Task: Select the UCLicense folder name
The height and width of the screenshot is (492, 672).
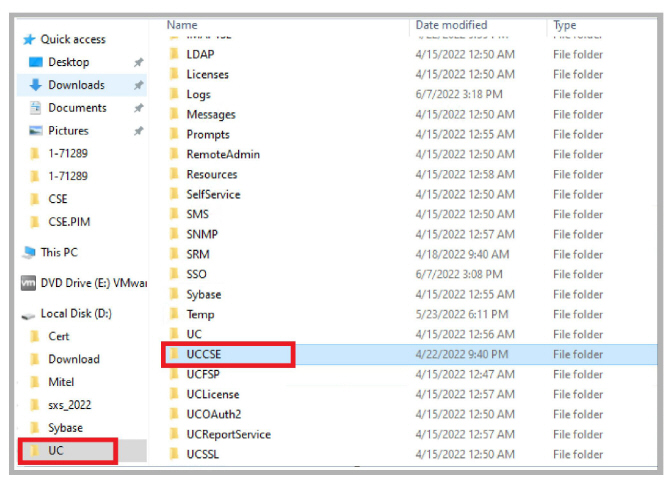Action: click(213, 394)
